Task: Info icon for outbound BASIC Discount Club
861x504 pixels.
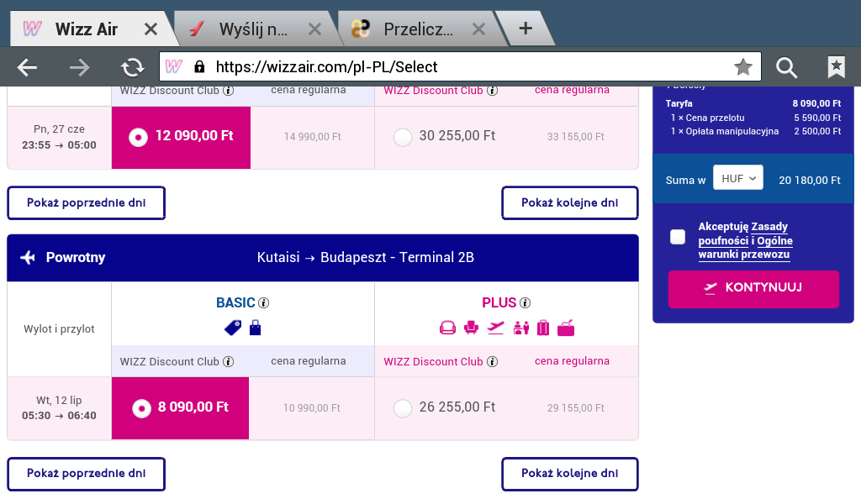Action: point(229,91)
